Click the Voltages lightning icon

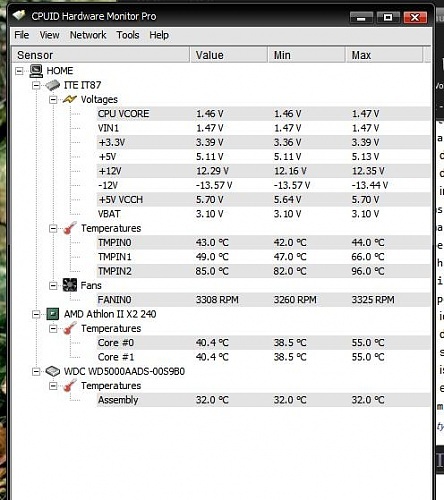tap(70, 99)
